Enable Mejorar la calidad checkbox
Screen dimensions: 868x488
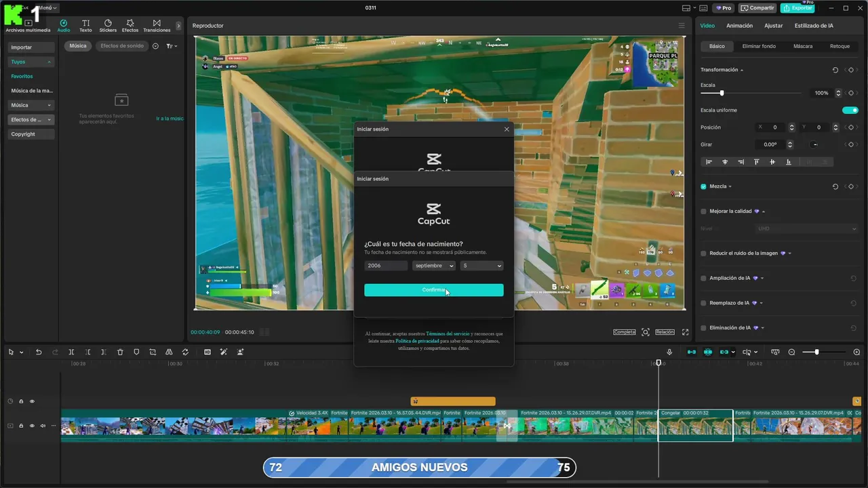click(703, 211)
